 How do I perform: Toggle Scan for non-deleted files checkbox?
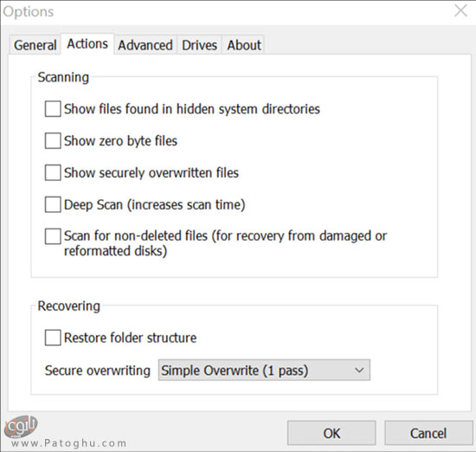coord(53,236)
